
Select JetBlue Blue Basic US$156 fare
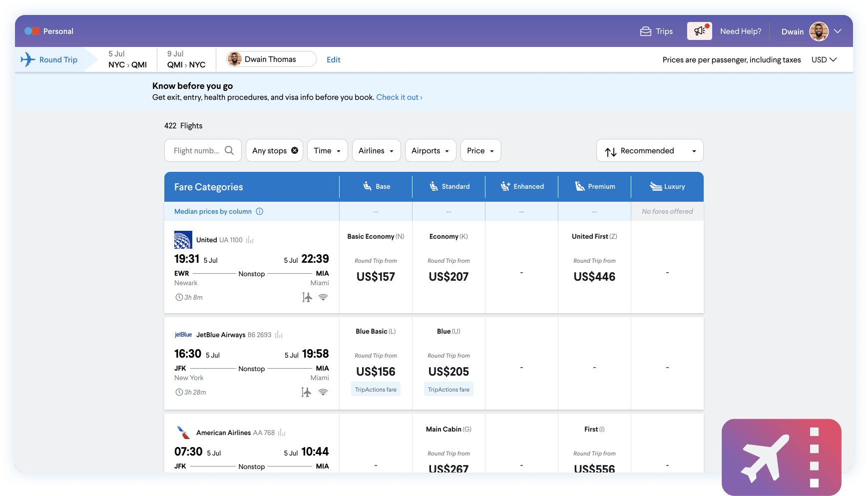click(x=376, y=363)
